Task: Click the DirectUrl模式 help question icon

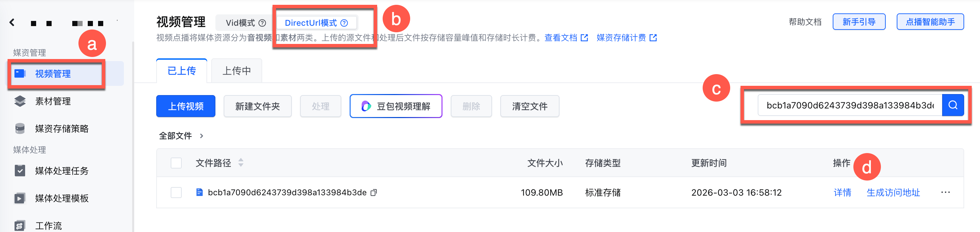Action: tap(344, 23)
